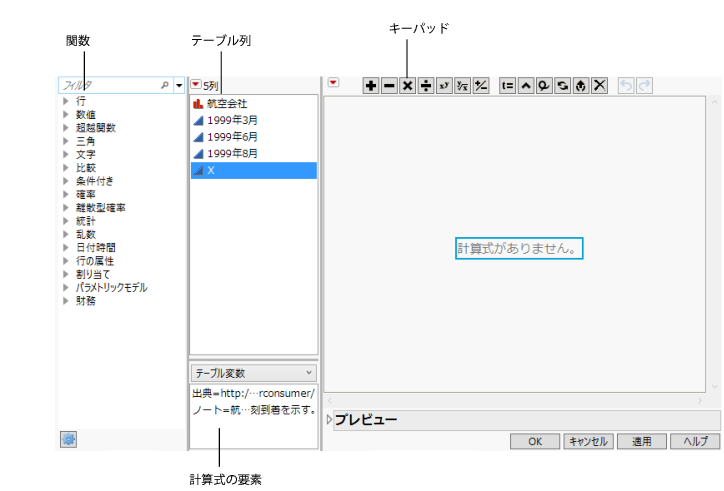This screenshot has width=724, height=491.
Task: Click the plus (add) keypad button
Action: (371, 85)
